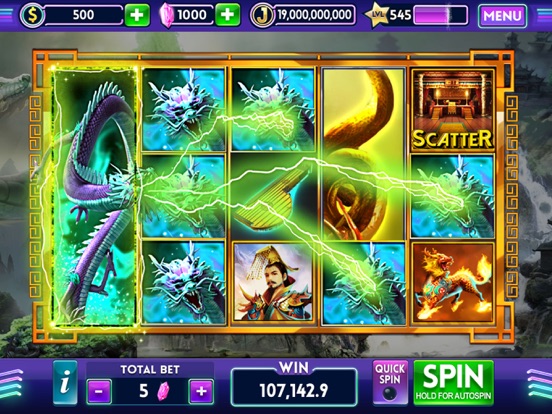
Task: Click the emperor symbol on reels
Action: (273, 282)
